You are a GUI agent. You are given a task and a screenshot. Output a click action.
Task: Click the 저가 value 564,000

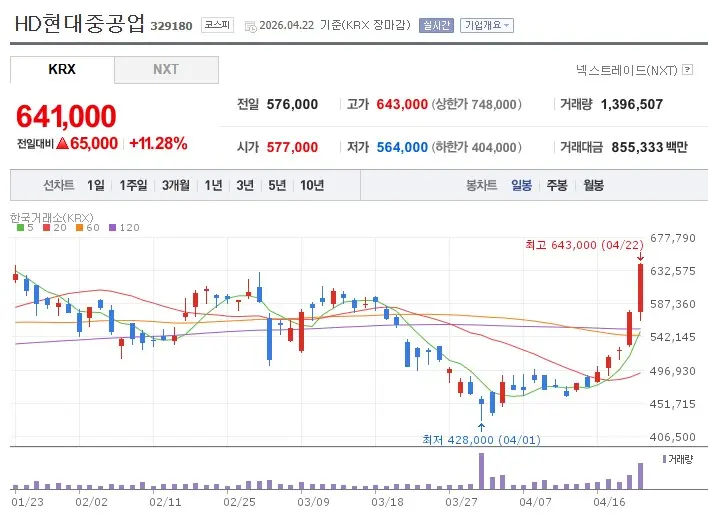tap(402, 147)
